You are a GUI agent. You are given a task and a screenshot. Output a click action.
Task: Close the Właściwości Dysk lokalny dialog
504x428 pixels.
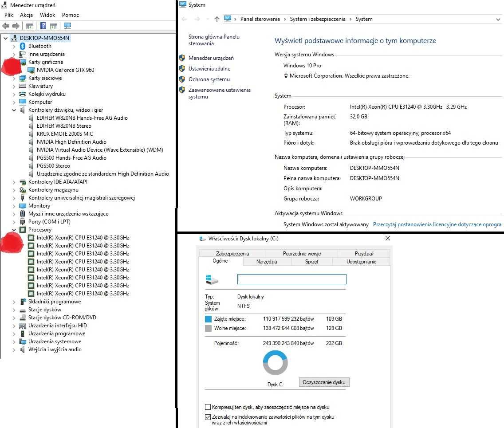pos(388,238)
